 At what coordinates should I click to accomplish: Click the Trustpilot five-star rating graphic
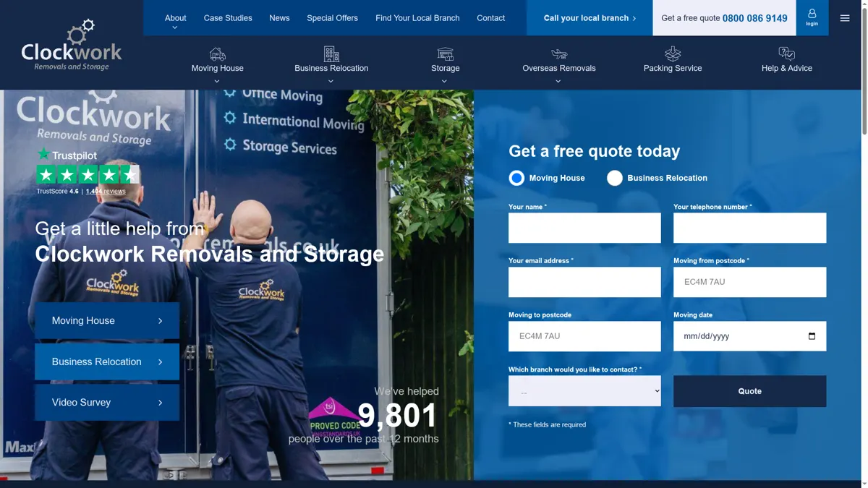88,174
